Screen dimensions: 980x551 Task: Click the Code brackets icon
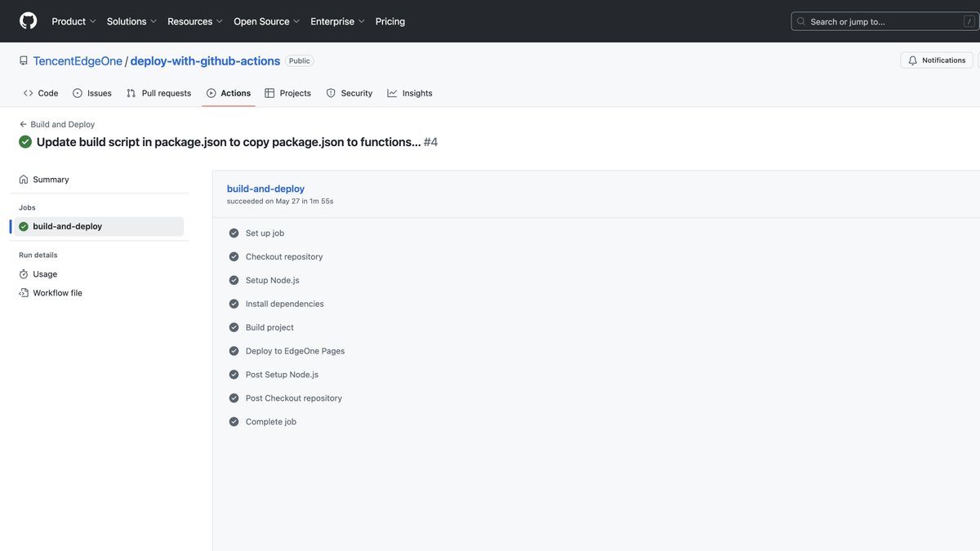(x=29, y=93)
